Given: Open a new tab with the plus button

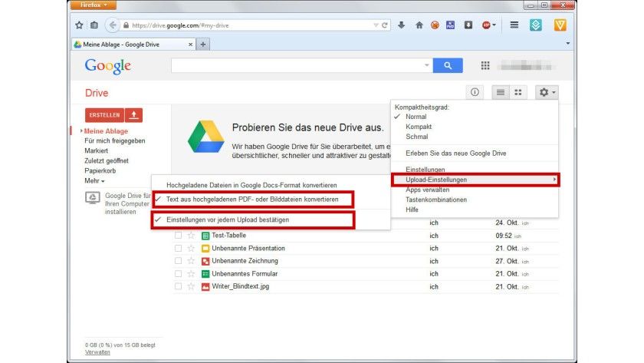Looking at the screenshot, I should pyautogui.click(x=203, y=44).
